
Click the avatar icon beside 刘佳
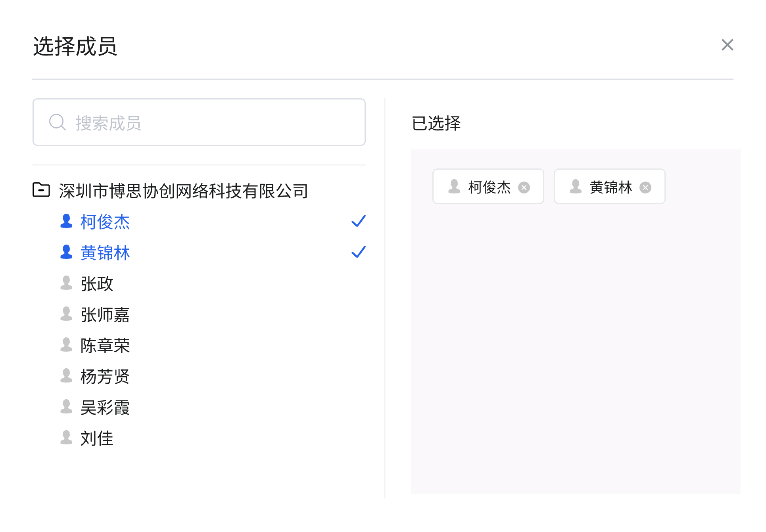click(66, 438)
